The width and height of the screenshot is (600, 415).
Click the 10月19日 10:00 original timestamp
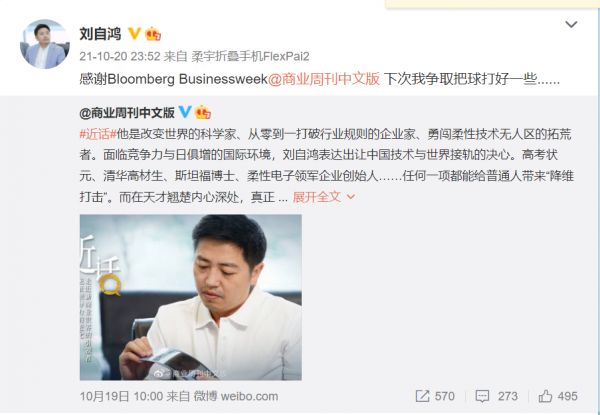click(120, 396)
